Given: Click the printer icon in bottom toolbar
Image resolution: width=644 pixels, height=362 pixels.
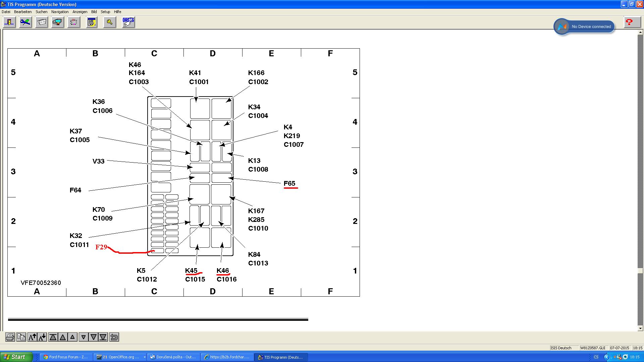Looking at the screenshot, I should [10, 337].
